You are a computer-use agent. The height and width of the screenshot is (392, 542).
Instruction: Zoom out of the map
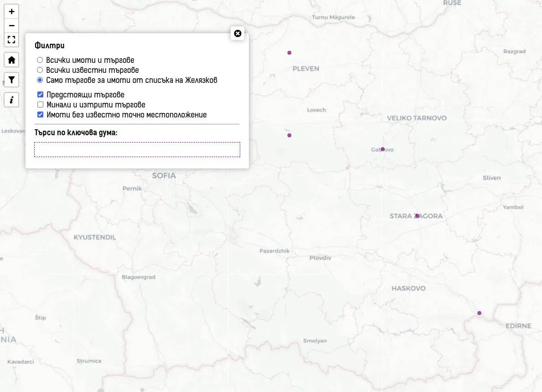[x=11, y=25]
